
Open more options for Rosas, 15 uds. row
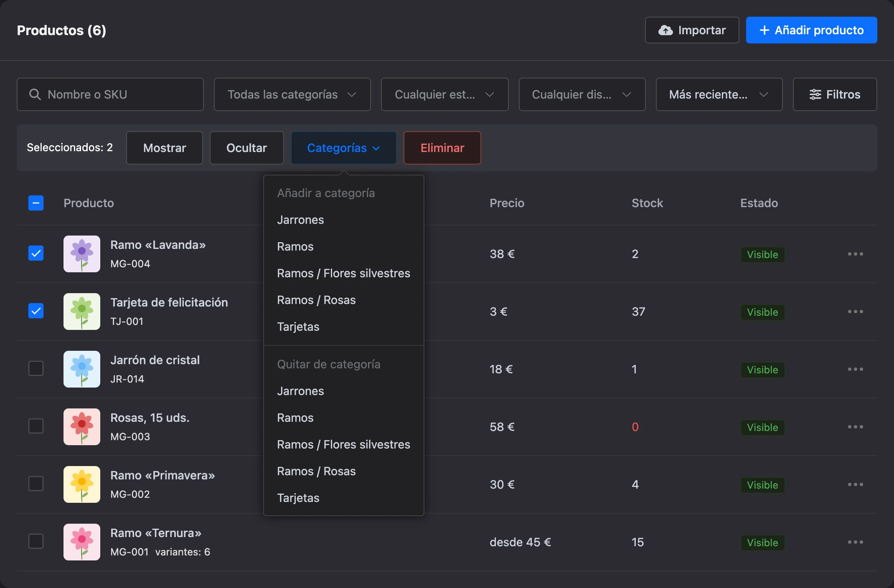tap(855, 427)
